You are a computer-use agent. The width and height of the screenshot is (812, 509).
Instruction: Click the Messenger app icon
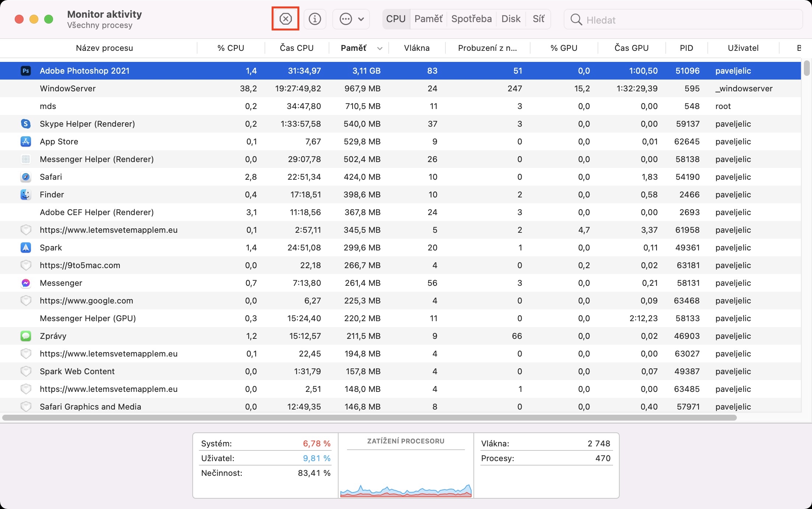coord(25,283)
